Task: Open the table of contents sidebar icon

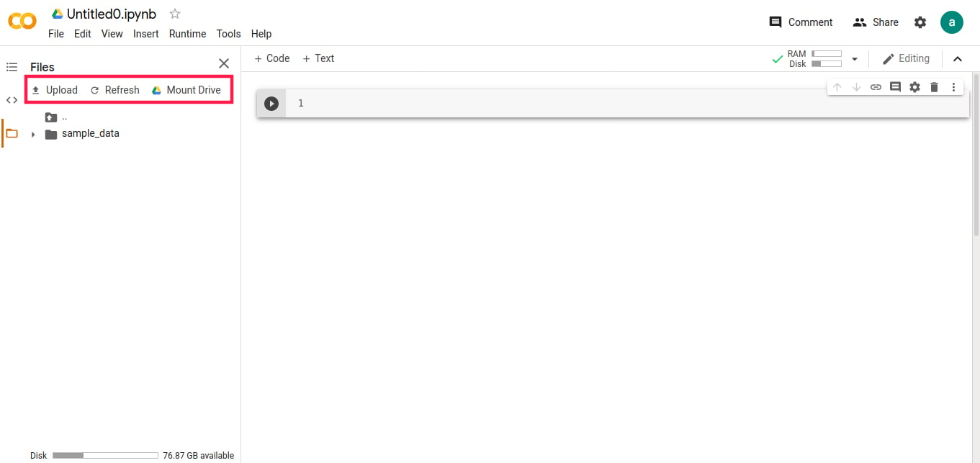Action: (x=12, y=67)
